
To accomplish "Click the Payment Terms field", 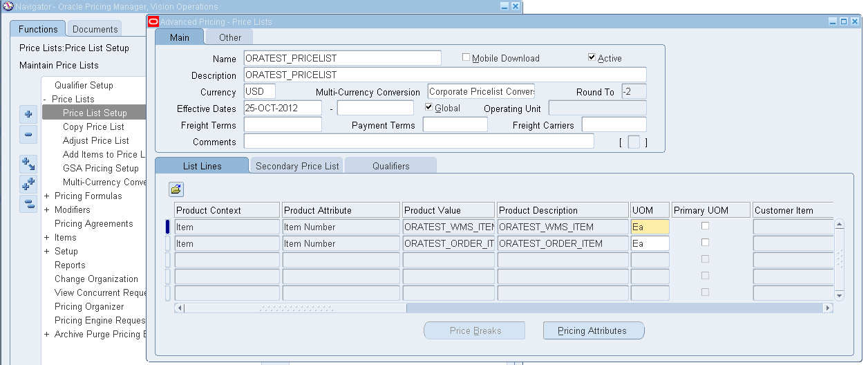I will click(455, 124).
